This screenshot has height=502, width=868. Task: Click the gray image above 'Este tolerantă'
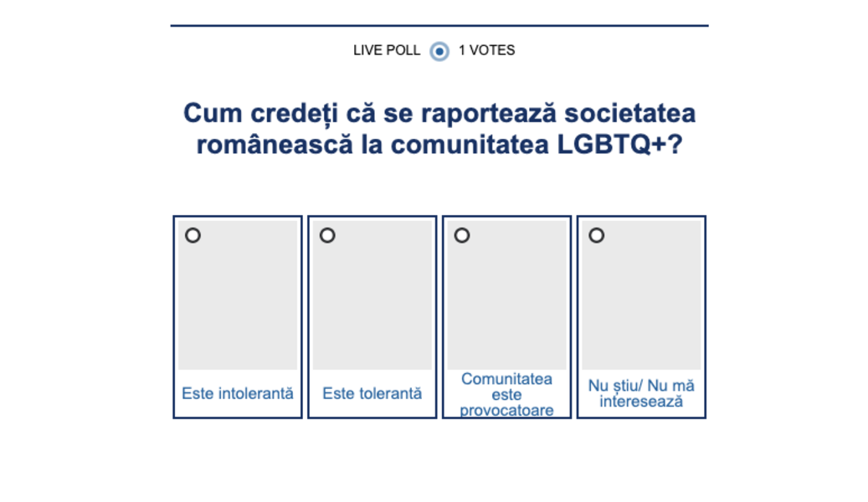pos(372,301)
